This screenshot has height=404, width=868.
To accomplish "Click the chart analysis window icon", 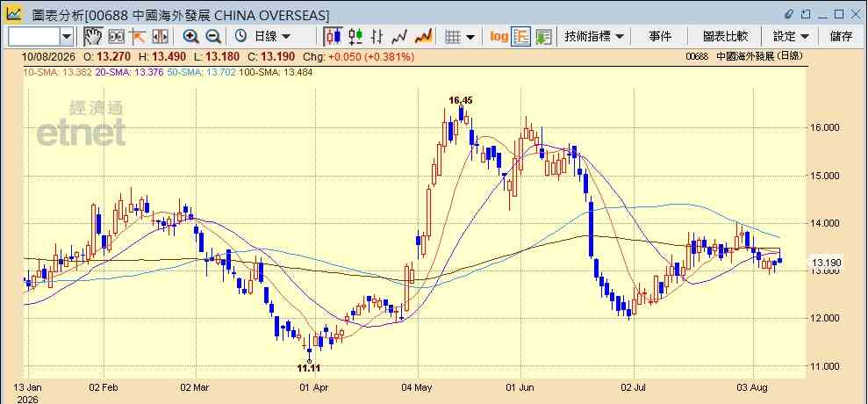I will 14,13.
